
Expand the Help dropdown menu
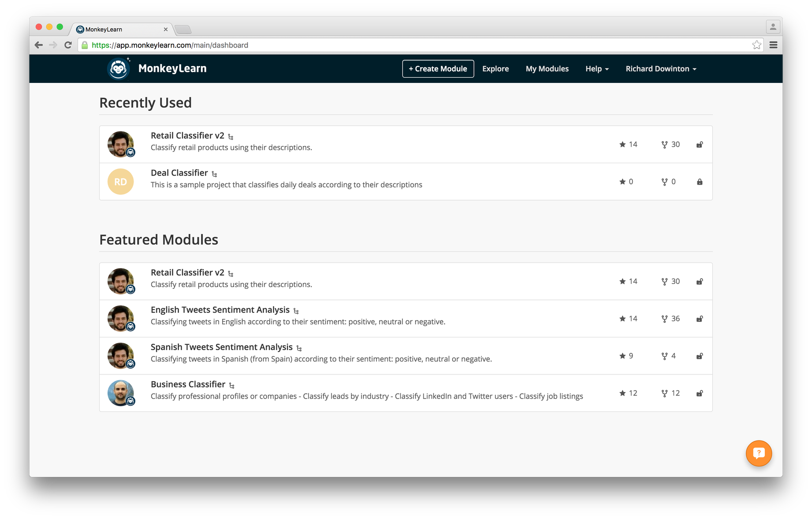(x=597, y=69)
